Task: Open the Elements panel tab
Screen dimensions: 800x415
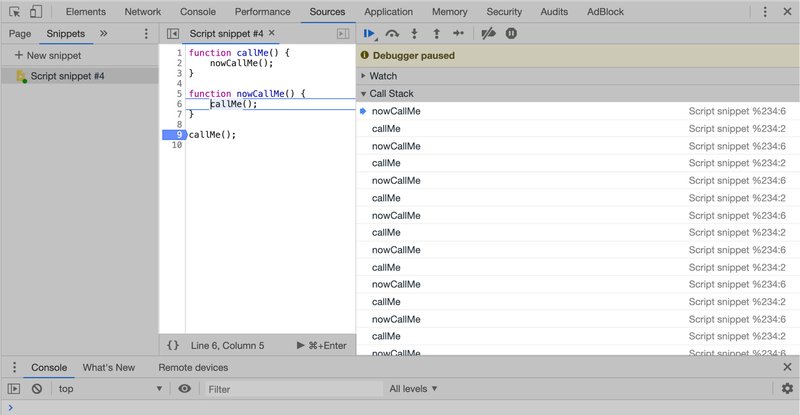Action: coord(86,11)
